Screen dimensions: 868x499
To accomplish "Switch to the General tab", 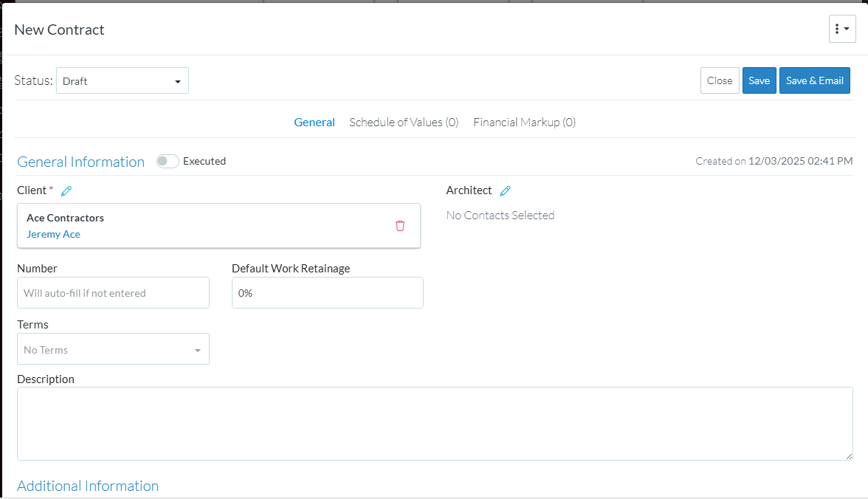I will tap(314, 123).
